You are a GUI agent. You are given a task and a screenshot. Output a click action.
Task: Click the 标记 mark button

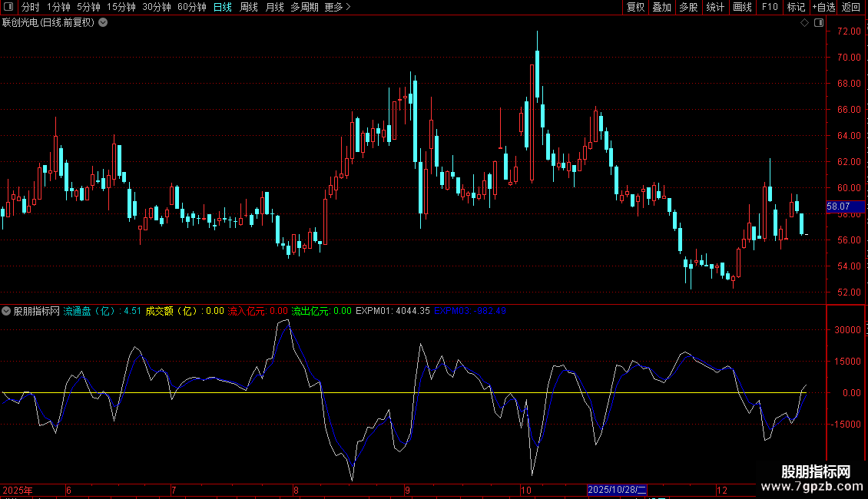(796, 7)
